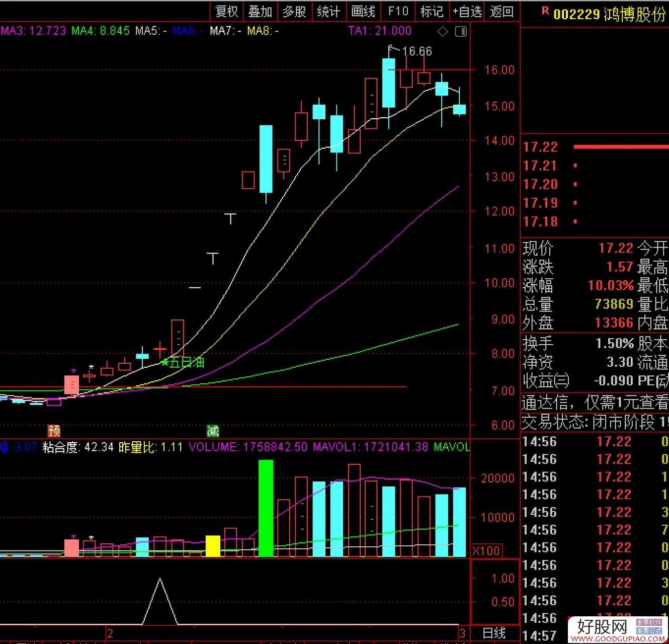This screenshot has height=644, width=669.
Task: Toggle the side panel icon above the chart
Action: tap(460, 32)
